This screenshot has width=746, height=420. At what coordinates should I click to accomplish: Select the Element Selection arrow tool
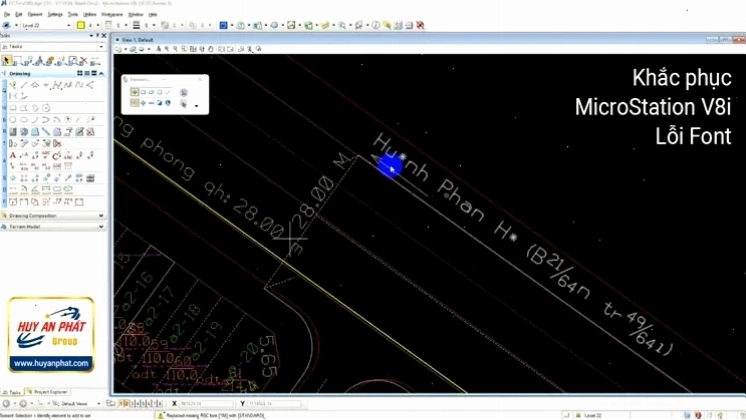[7, 60]
